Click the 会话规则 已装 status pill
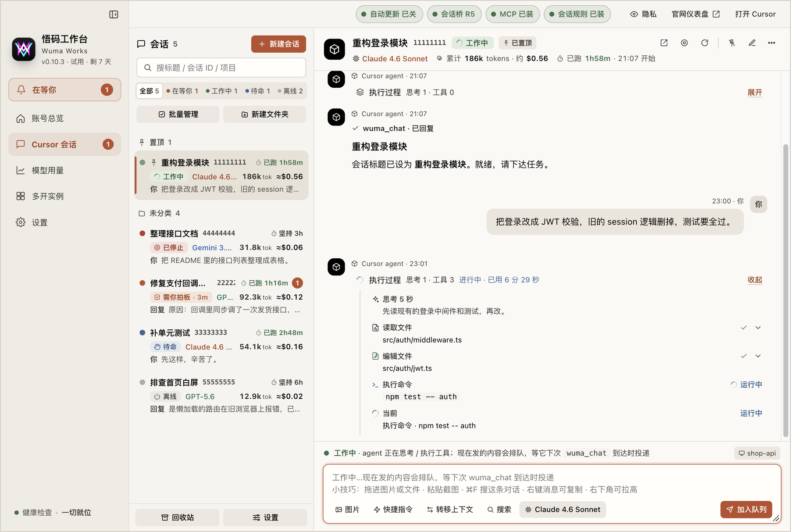 coord(577,14)
